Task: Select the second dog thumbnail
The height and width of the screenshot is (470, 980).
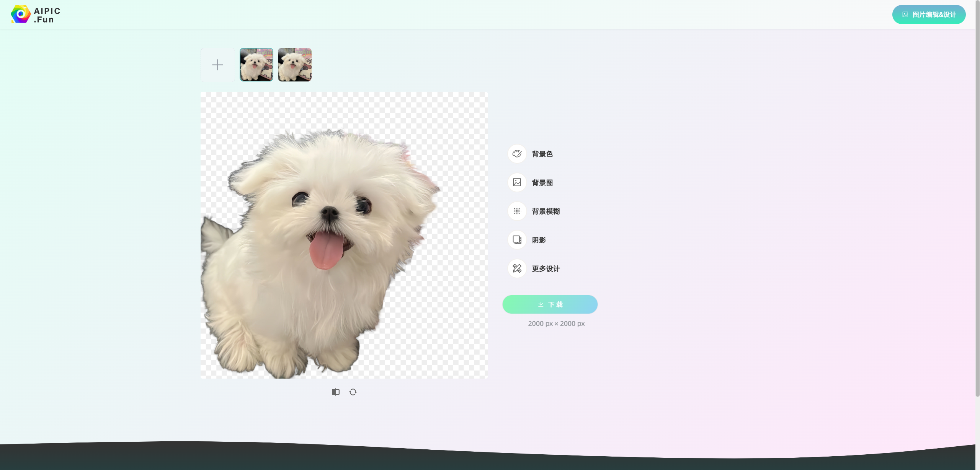Action: click(x=294, y=65)
